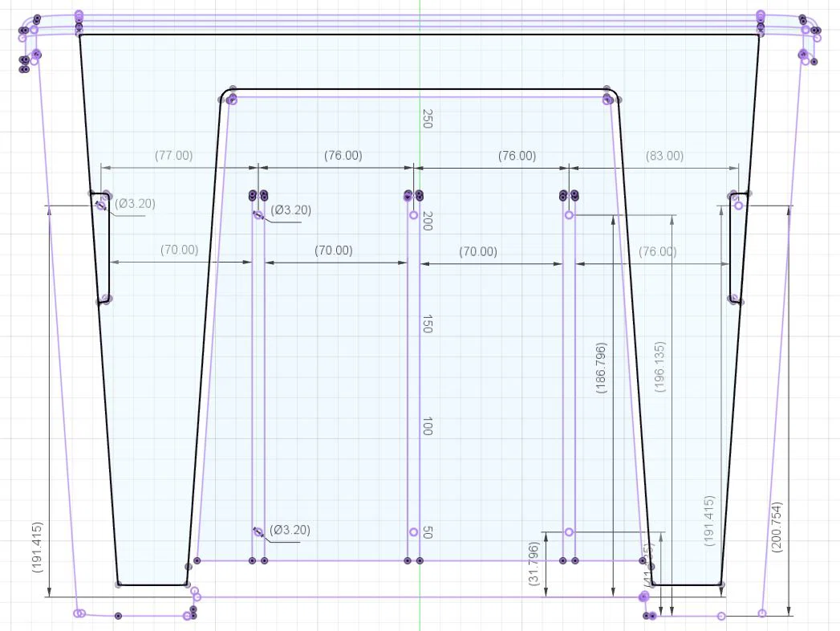Image resolution: width=840 pixels, height=631 pixels.
Task: Click the 150 axis scale label
Action: point(427,324)
